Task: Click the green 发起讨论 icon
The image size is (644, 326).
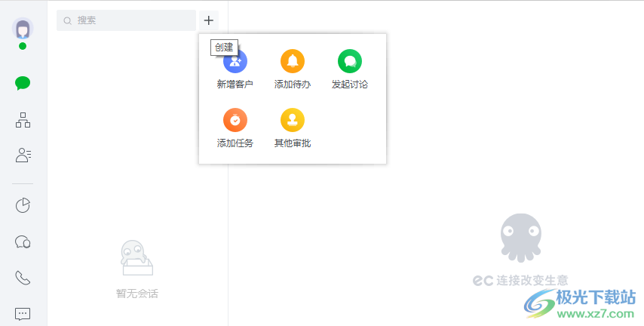Action: click(x=350, y=61)
